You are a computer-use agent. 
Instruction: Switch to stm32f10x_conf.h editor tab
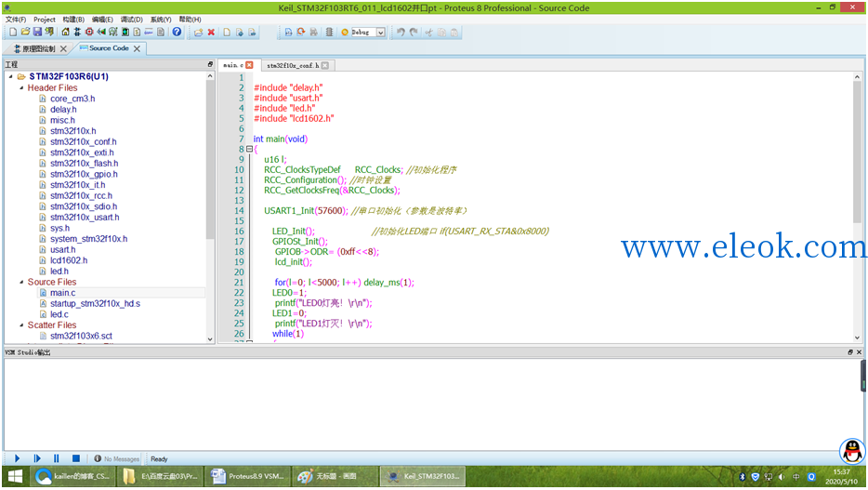pyautogui.click(x=293, y=65)
